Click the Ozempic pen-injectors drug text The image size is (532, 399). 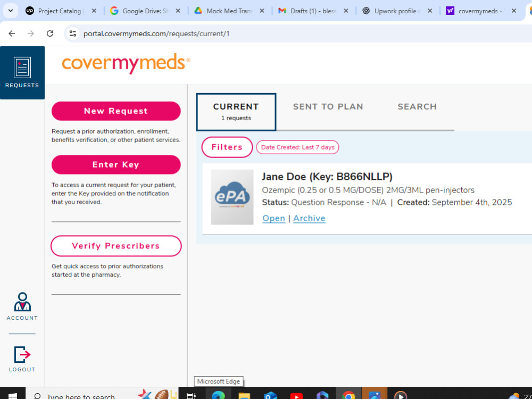click(368, 190)
